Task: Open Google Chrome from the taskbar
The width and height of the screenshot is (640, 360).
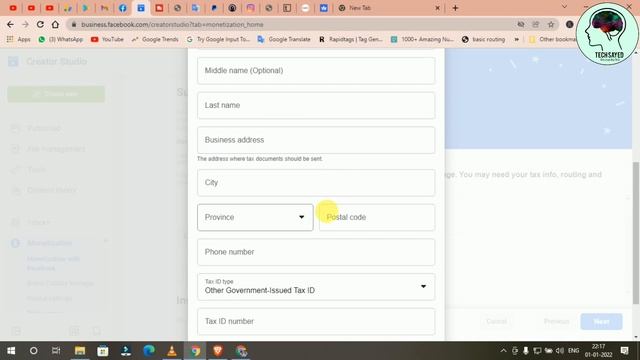Action: [195, 351]
